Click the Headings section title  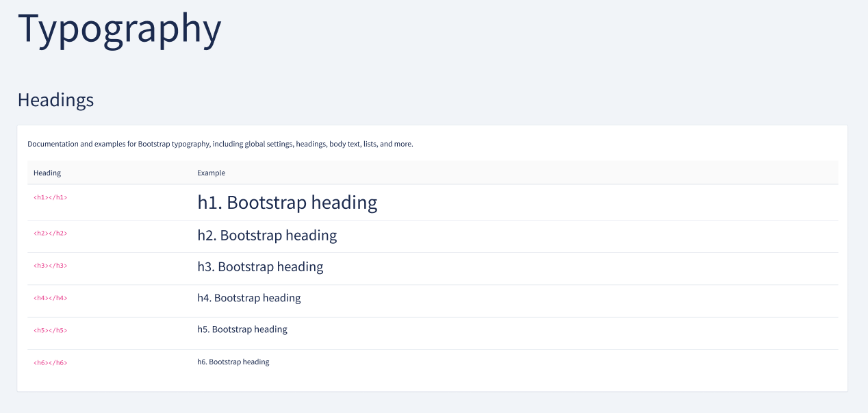[x=55, y=100]
